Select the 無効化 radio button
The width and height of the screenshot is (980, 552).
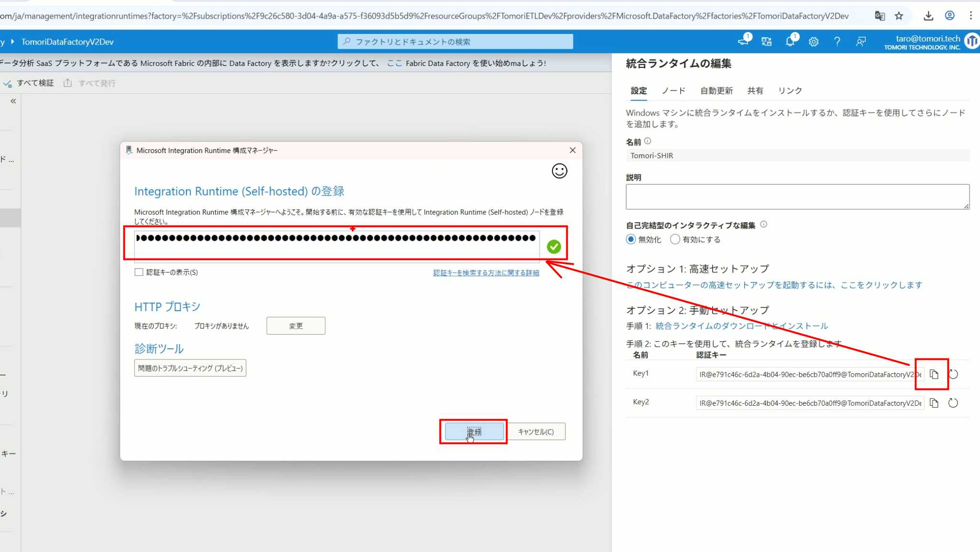point(631,239)
